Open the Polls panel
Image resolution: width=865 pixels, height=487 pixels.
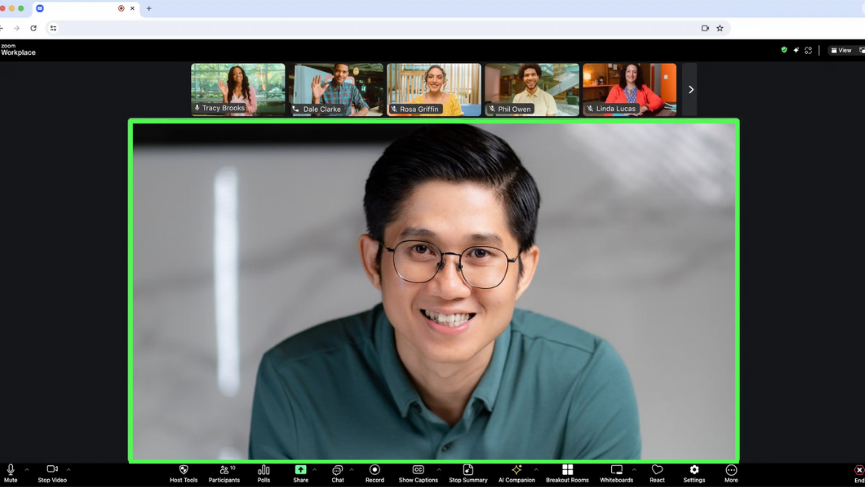[264, 470]
